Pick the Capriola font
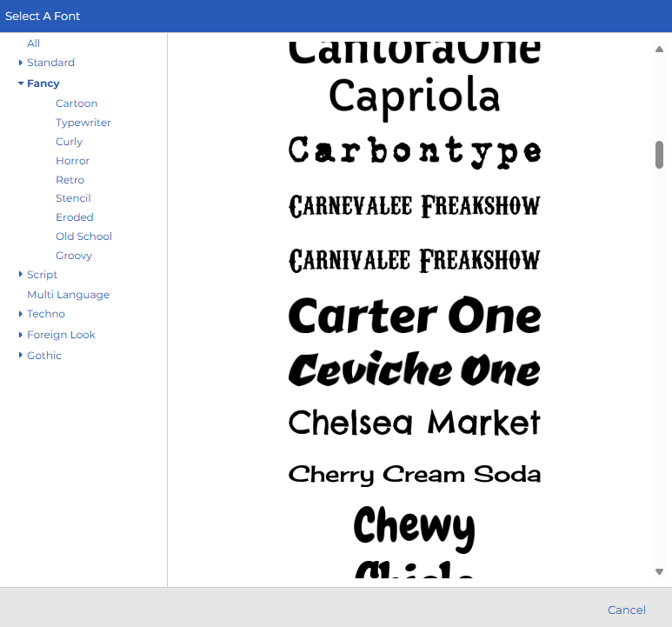The width and height of the screenshot is (672, 627). [x=414, y=97]
